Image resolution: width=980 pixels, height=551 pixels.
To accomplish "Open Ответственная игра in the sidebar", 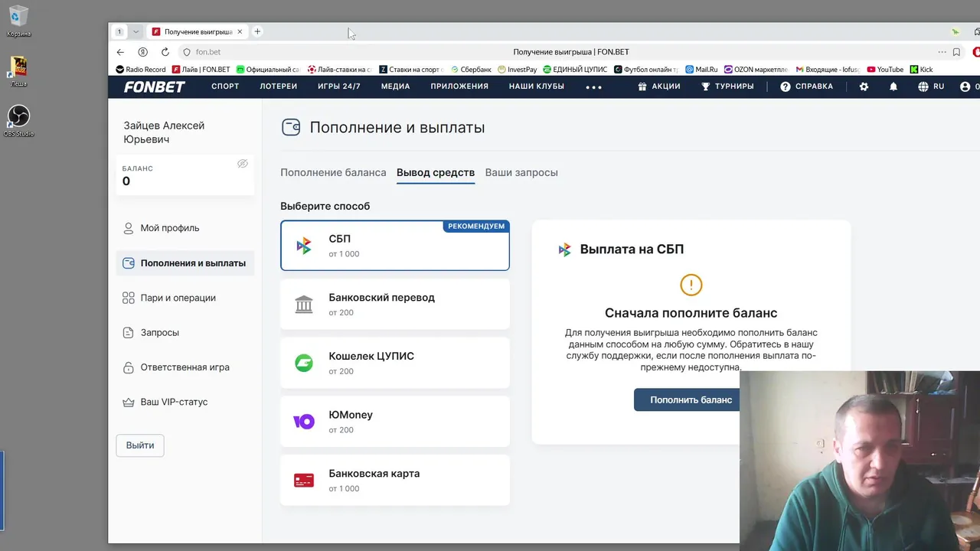I will (185, 367).
